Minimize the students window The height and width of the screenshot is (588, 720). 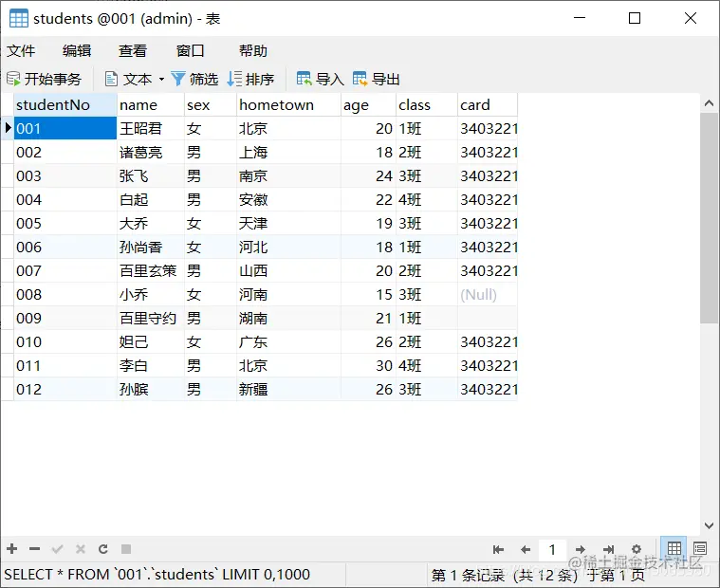(x=580, y=18)
